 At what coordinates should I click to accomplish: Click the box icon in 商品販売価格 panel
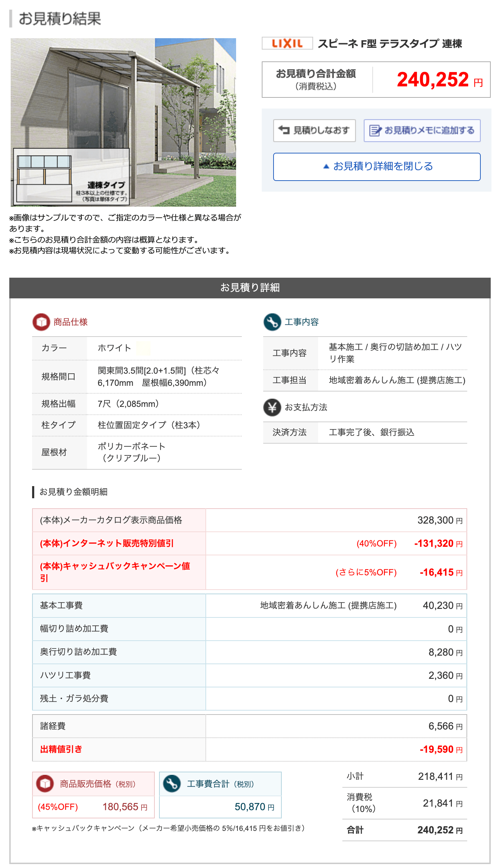(45, 783)
